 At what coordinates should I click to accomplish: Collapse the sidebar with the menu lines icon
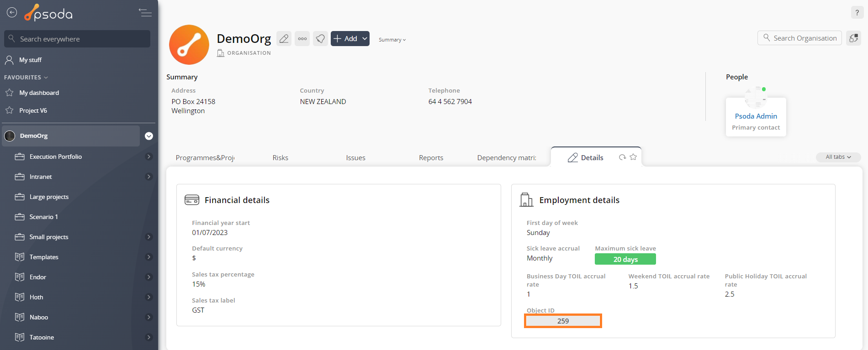(x=145, y=12)
